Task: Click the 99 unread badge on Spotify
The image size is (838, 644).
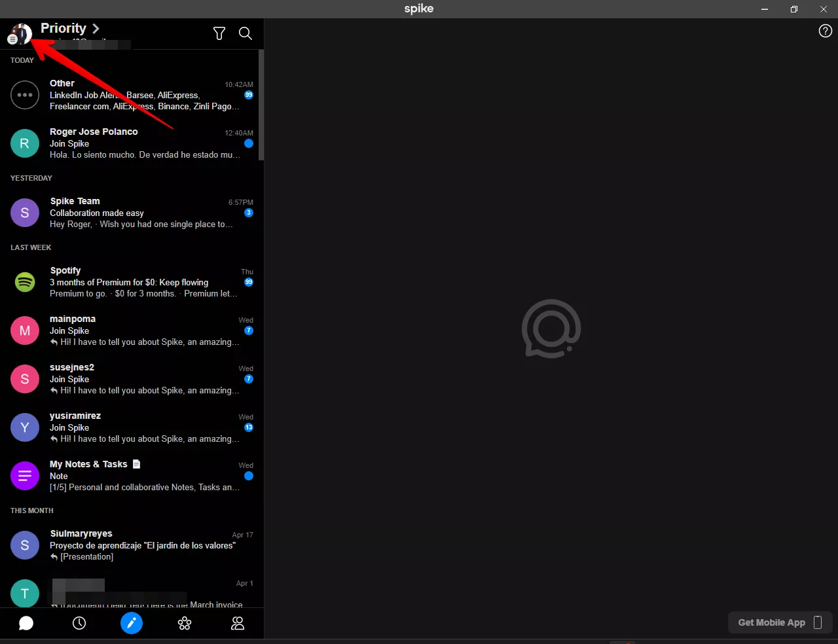Action: point(249,282)
